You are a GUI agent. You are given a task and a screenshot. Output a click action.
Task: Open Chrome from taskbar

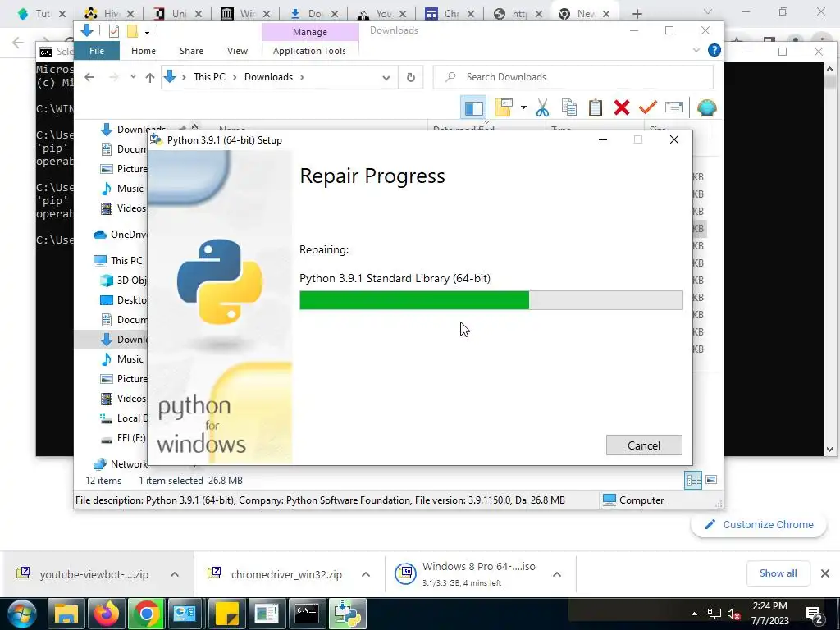point(146,614)
